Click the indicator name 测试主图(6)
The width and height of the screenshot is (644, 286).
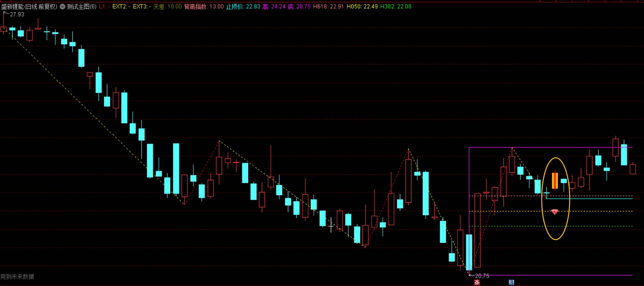click(x=82, y=7)
